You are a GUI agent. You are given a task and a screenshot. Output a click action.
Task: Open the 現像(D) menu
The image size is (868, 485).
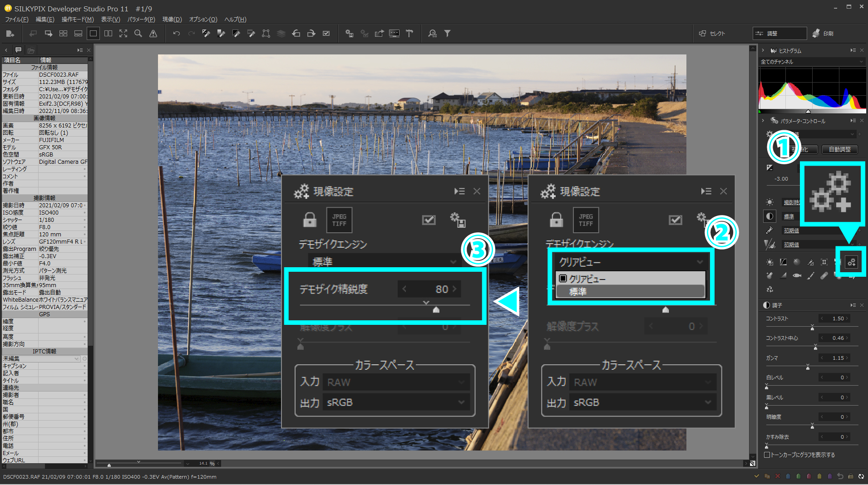[x=172, y=20]
